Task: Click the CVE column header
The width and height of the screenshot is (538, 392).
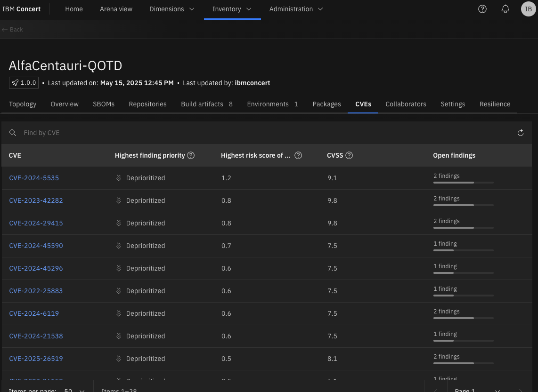Action: (x=15, y=155)
